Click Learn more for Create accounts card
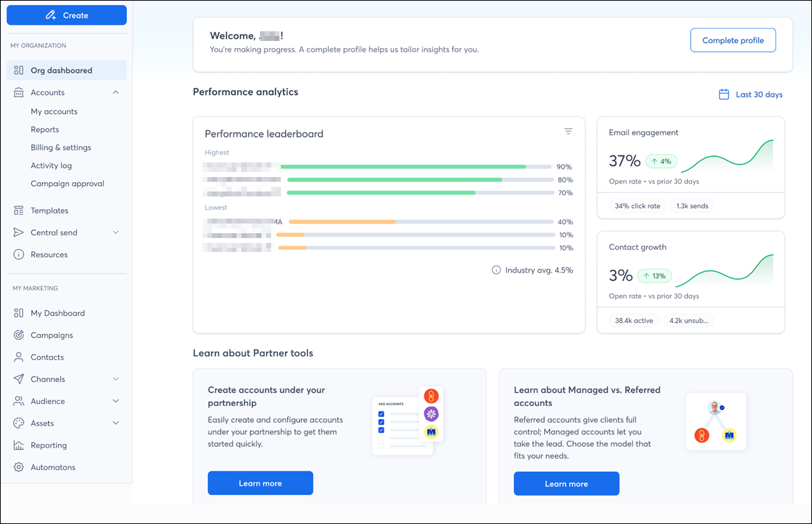The image size is (812, 524). tap(261, 483)
